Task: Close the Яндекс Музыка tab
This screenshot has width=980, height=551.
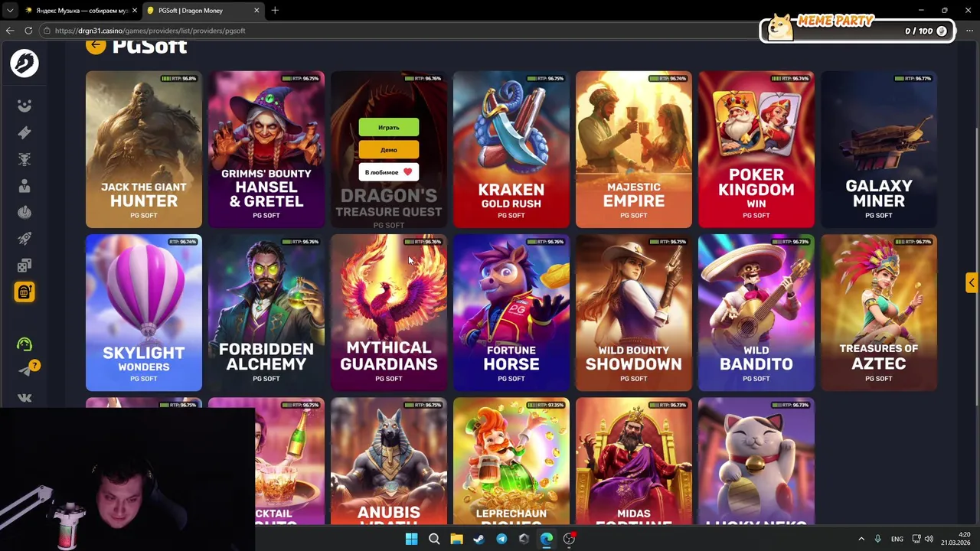Action: tap(135, 11)
